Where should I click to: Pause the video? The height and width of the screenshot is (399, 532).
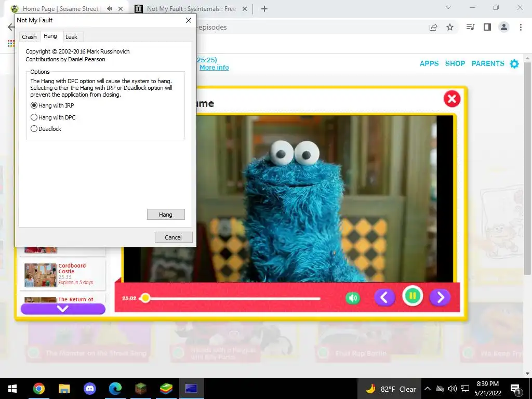coord(413,296)
